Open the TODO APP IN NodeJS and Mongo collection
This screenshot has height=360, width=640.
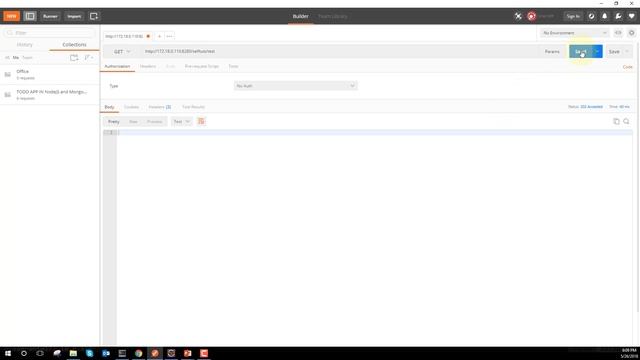(x=50, y=95)
